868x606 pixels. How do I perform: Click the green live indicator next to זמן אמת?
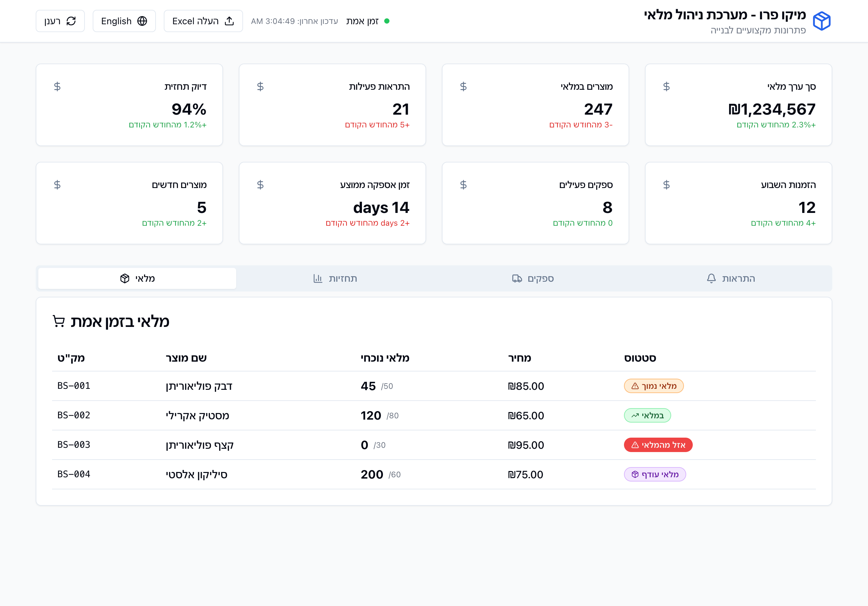pyautogui.click(x=387, y=22)
